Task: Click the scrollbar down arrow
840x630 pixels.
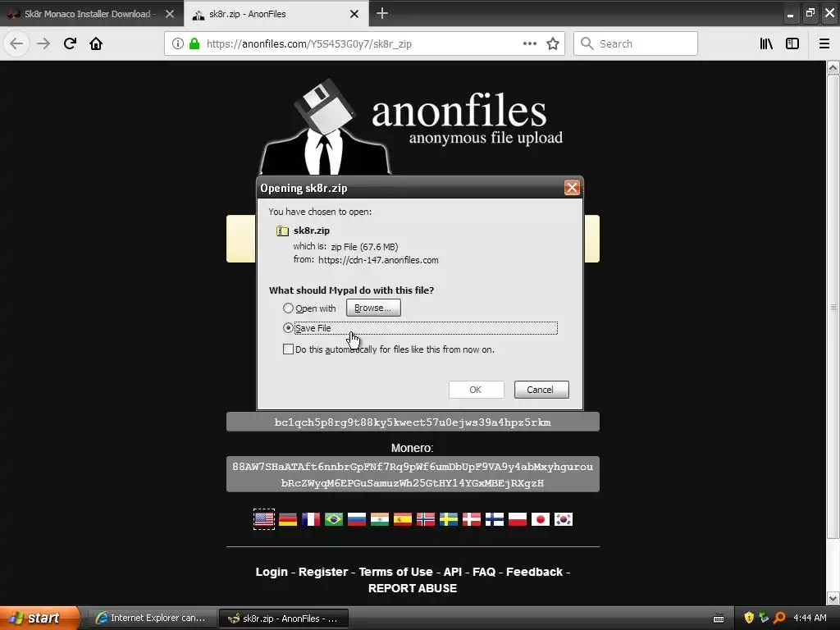Action: pyautogui.click(x=833, y=598)
